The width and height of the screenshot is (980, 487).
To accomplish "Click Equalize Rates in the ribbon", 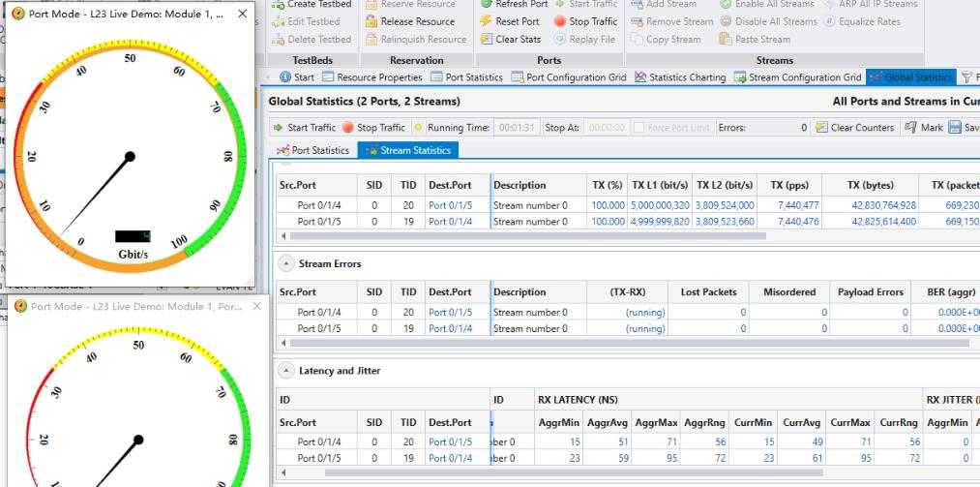I will tap(863, 21).
